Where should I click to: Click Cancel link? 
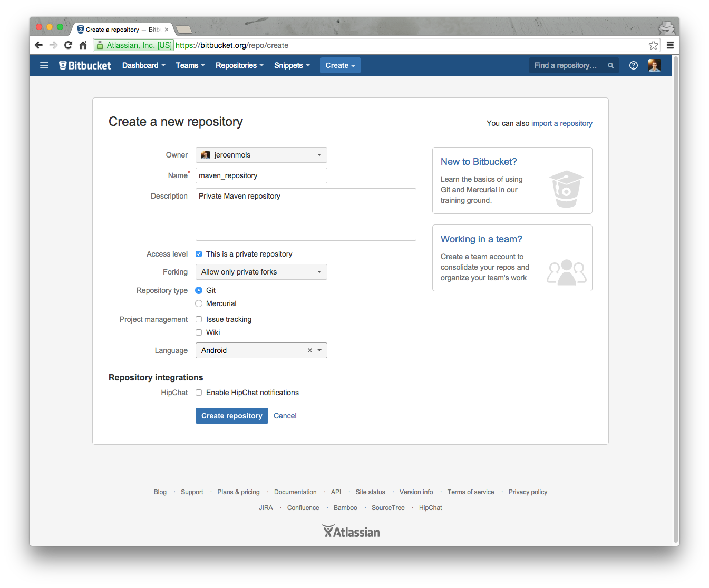(x=285, y=416)
